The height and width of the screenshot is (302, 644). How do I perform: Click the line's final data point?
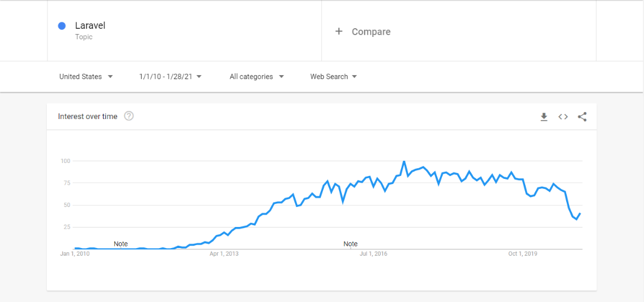pos(580,213)
